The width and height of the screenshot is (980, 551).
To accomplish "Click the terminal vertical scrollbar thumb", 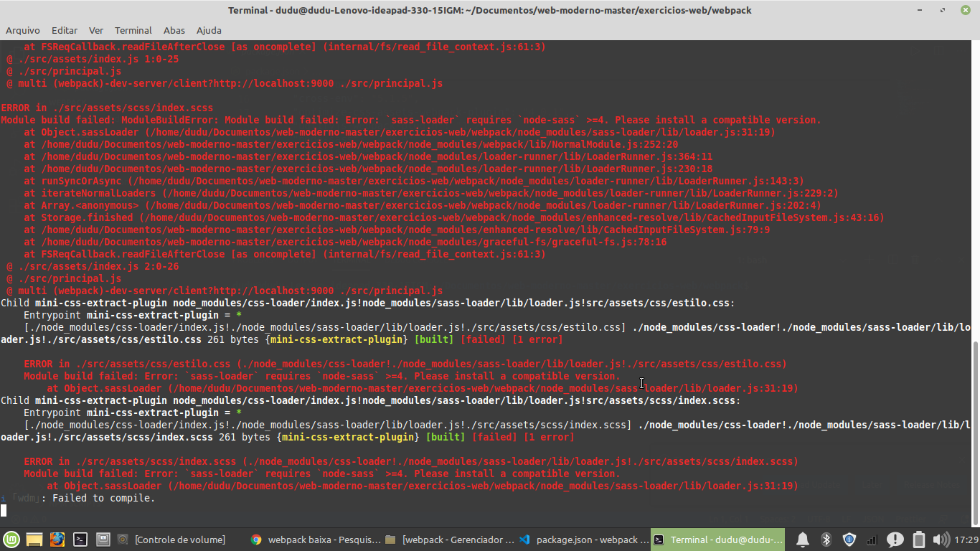I will (976, 433).
